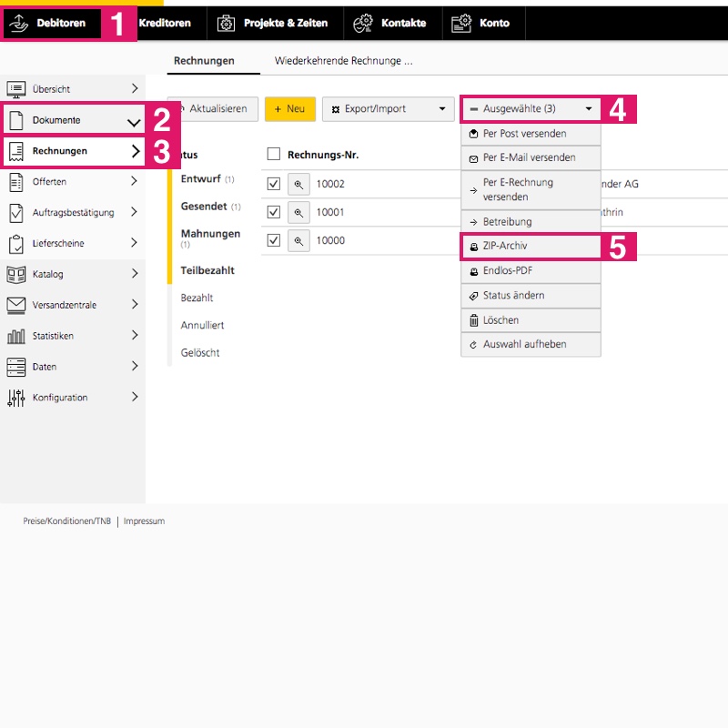Click the yellow Neu button

click(289, 109)
